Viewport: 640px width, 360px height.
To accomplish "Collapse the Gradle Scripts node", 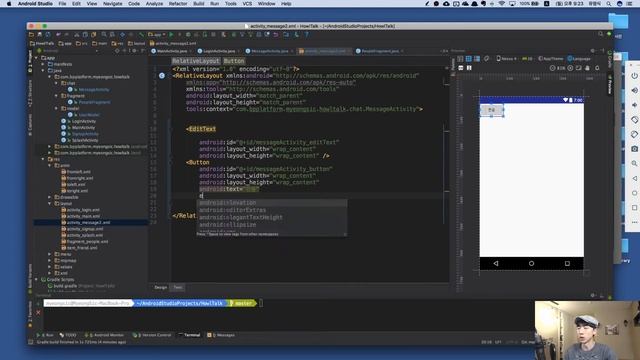I will (x=37, y=280).
